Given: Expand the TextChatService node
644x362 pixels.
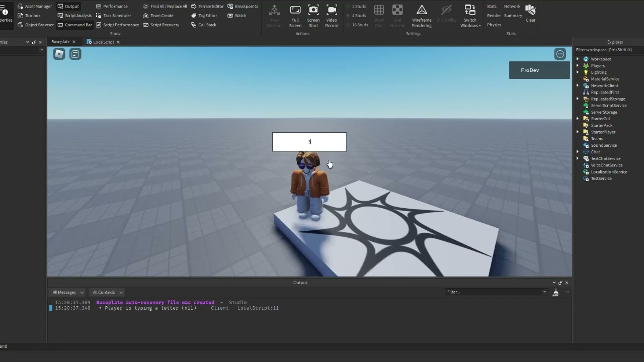Looking at the screenshot, I should [578, 158].
